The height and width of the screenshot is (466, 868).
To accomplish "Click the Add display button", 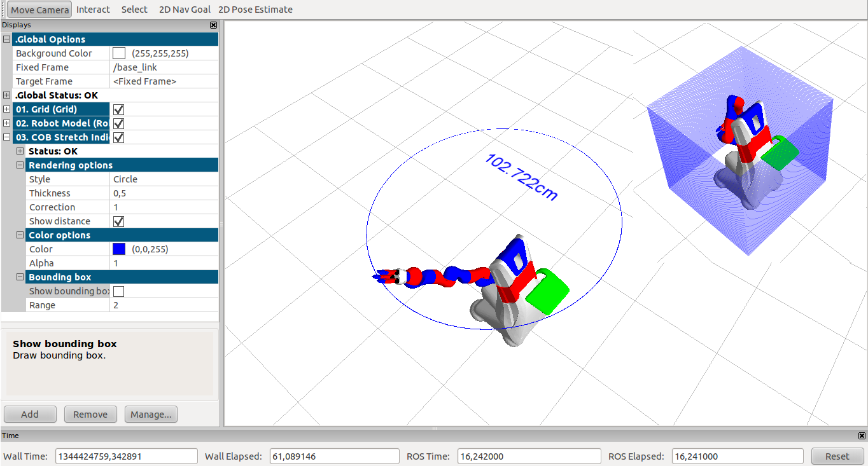I will (30, 415).
